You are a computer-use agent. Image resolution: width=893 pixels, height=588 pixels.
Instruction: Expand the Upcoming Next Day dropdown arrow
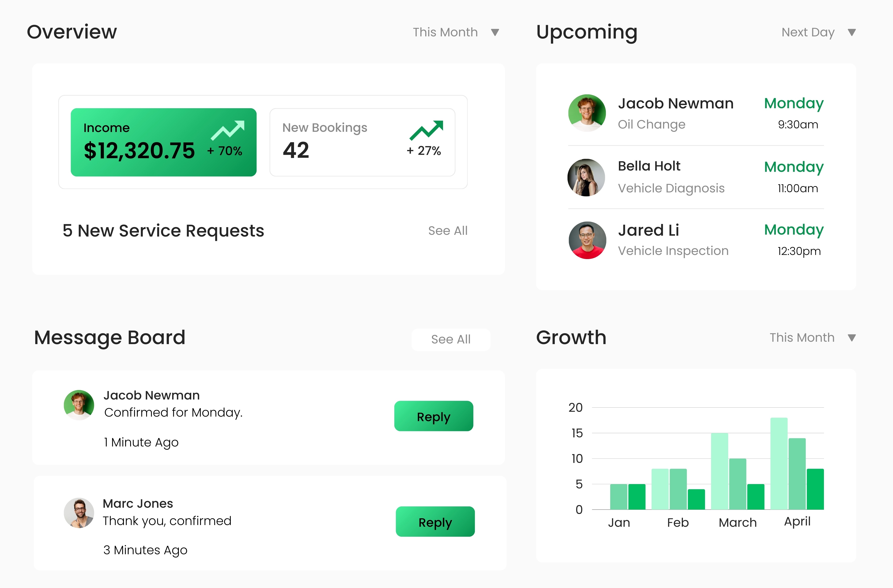pyautogui.click(x=852, y=33)
